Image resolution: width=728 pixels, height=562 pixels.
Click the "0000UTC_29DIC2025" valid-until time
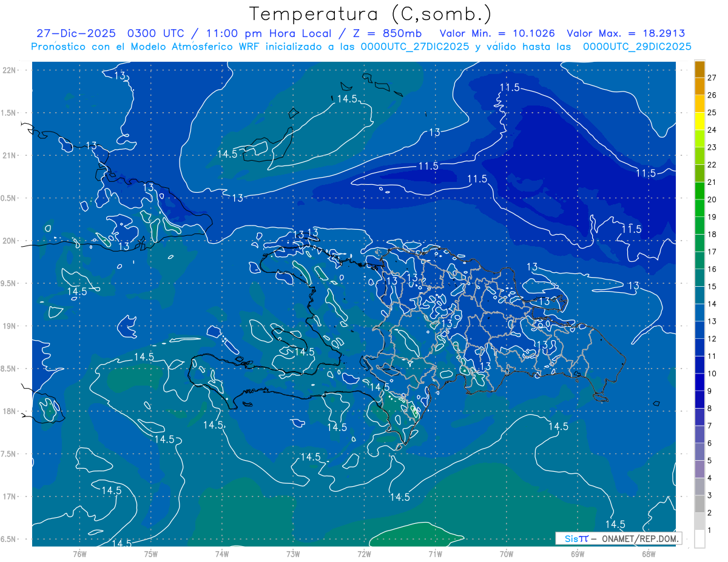(x=637, y=47)
